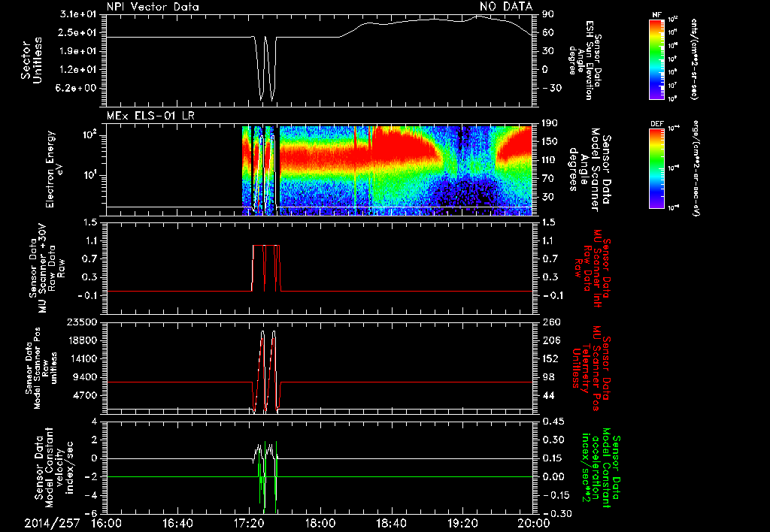
Task: Click the red 'MU Scanner Inh Raw Data' label
Action: coord(592,268)
